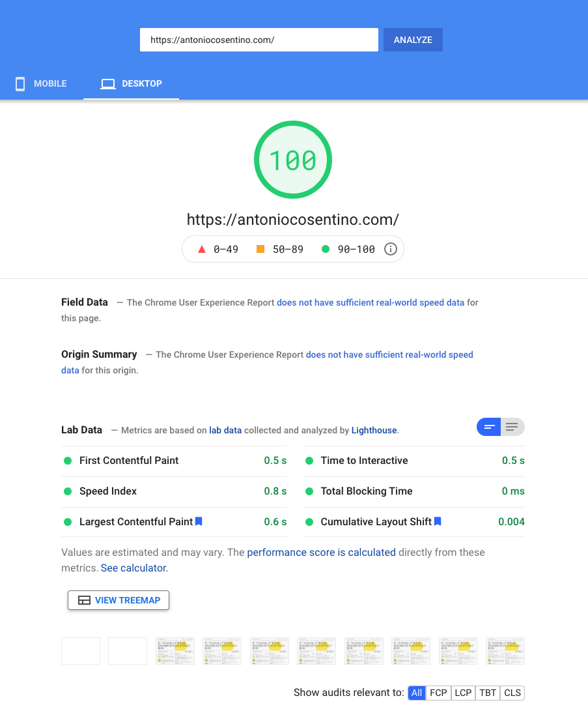
Task: Click the Speed Index value 0.8 s
Action: (x=275, y=491)
